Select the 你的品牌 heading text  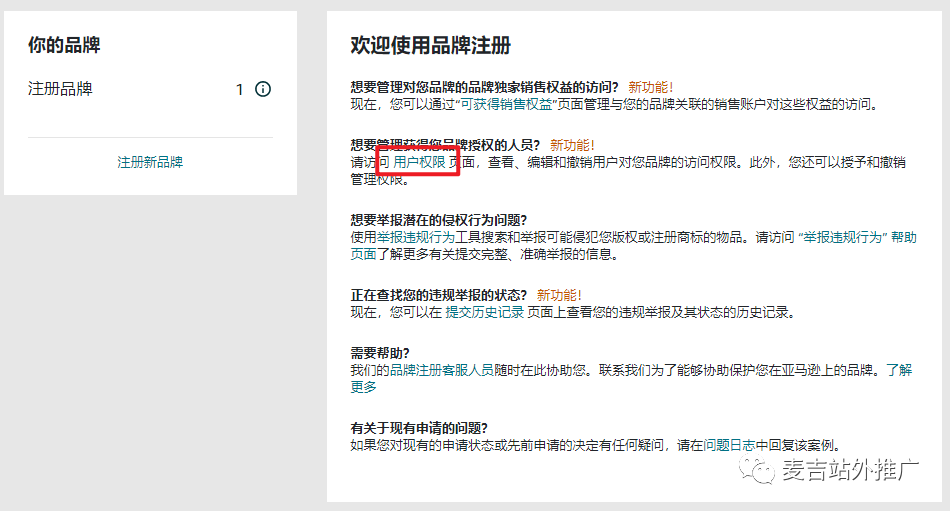coord(64,45)
